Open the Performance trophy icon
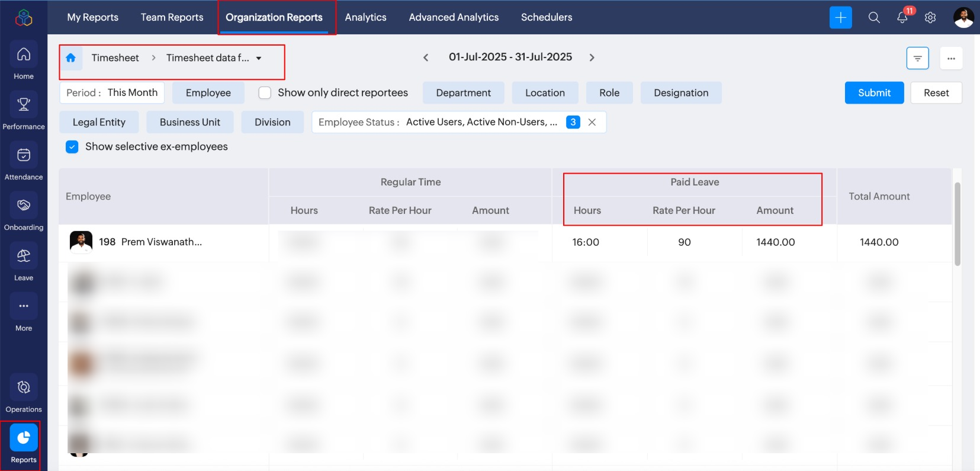This screenshot has width=980, height=471. [24, 105]
